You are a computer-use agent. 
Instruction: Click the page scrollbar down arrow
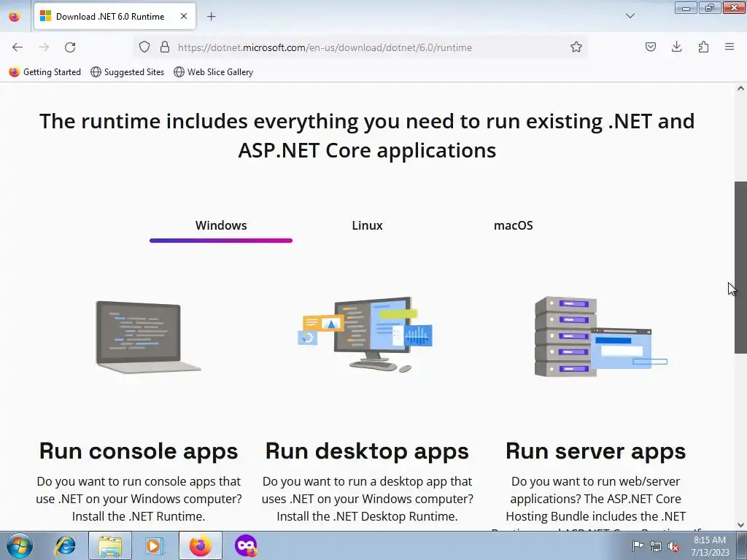click(x=740, y=525)
